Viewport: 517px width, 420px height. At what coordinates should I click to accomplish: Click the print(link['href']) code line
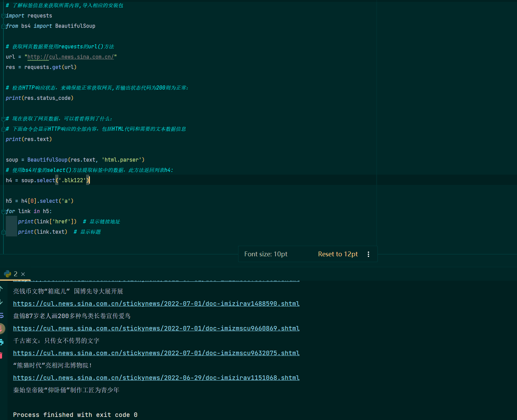47,222
